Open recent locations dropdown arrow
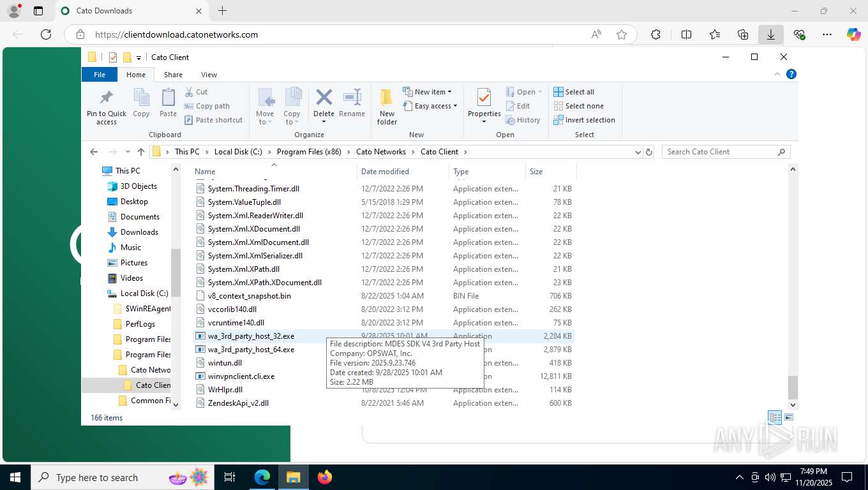The height and width of the screenshot is (490, 868). click(x=128, y=152)
